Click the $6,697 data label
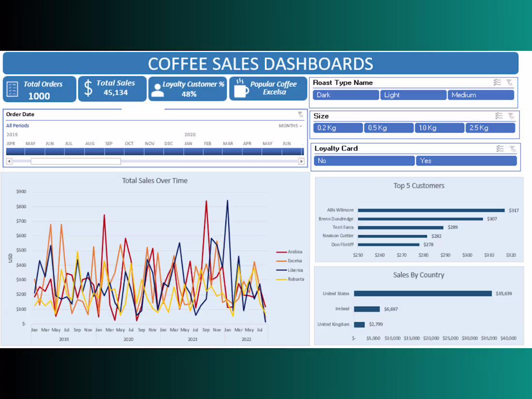 (391, 309)
